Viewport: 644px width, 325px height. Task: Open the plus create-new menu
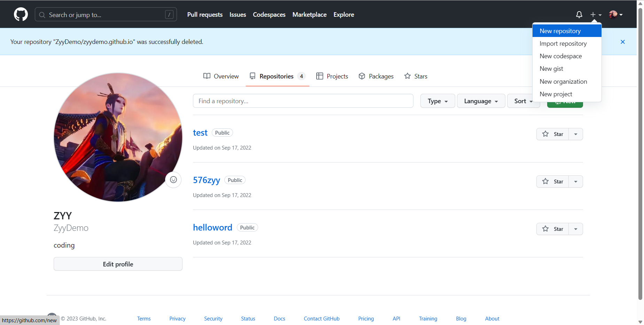[596, 15]
